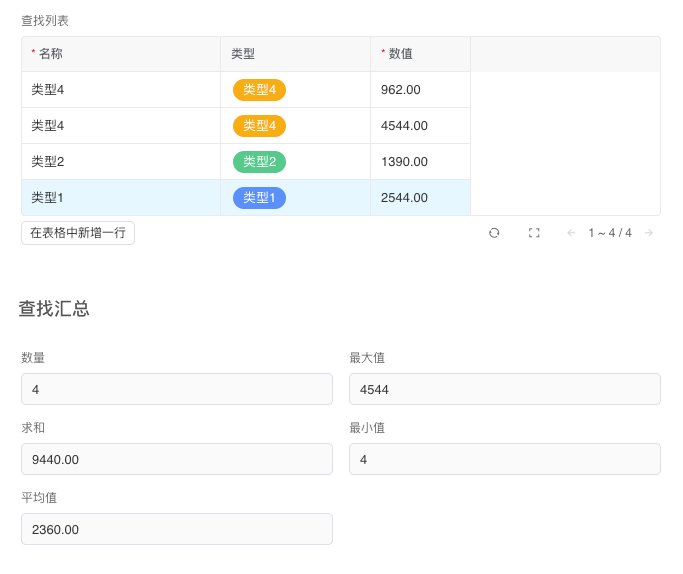Go to the next page arrow
The width and height of the screenshot is (683, 574).
click(x=649, y=233)
